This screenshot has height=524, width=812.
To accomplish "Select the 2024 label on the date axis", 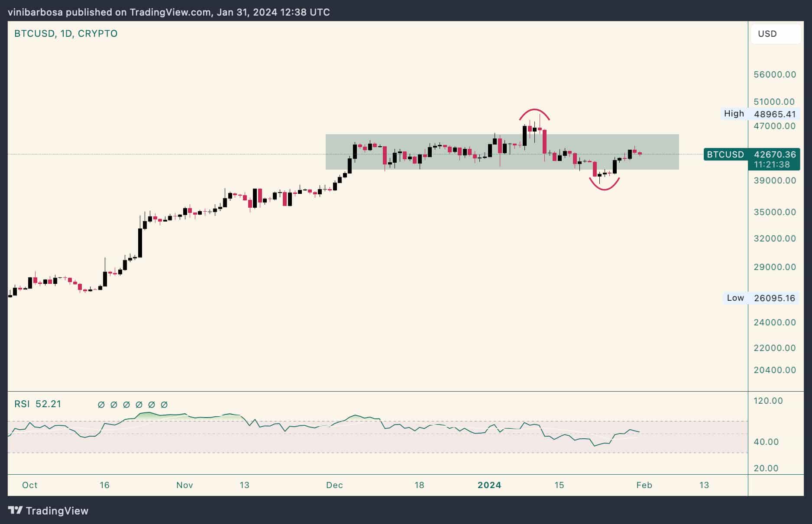I will pyautogui.click(x=490, y=485).
